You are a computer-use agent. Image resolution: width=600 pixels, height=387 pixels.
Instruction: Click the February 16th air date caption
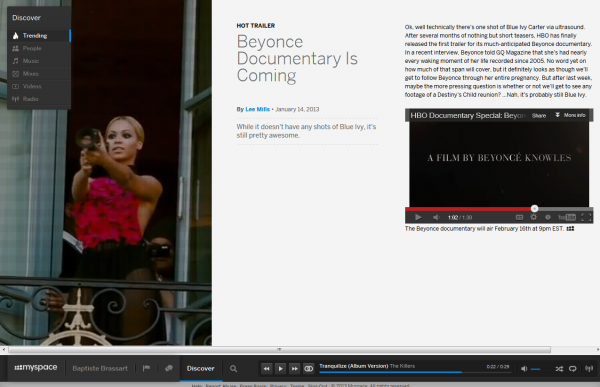[x=484, y=229]
